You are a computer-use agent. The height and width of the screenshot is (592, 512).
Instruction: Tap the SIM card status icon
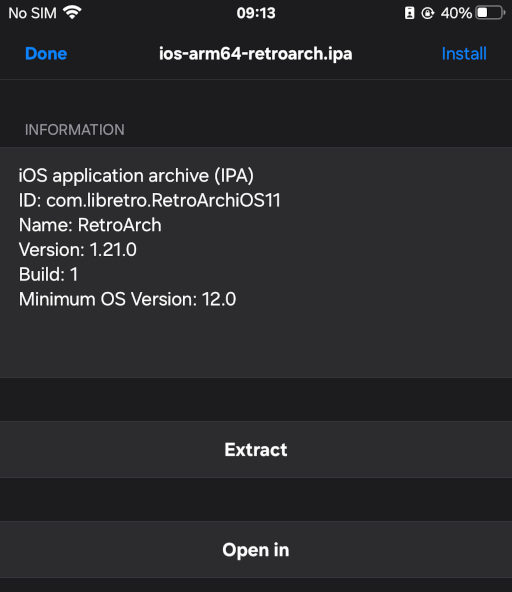(409, 13)
